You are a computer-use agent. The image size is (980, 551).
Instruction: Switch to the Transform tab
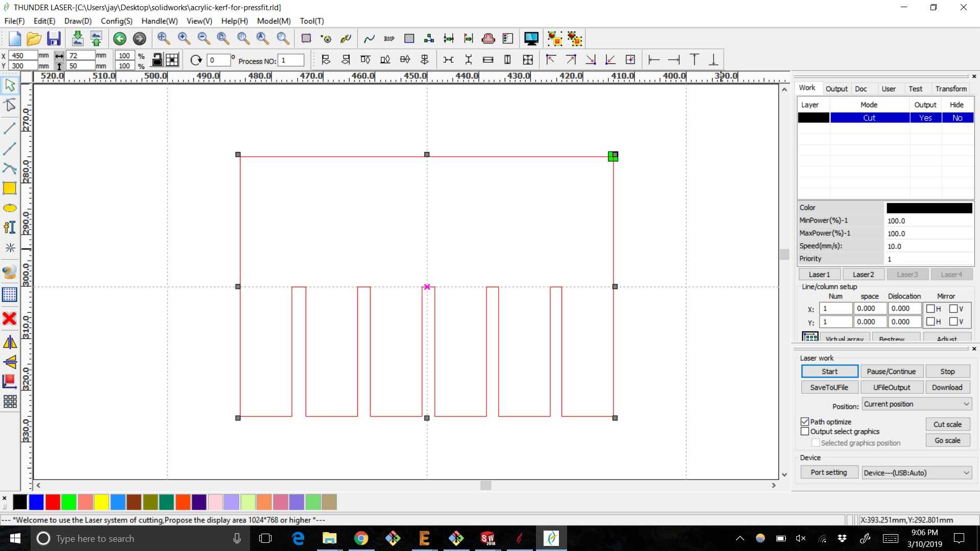point(950,88)
